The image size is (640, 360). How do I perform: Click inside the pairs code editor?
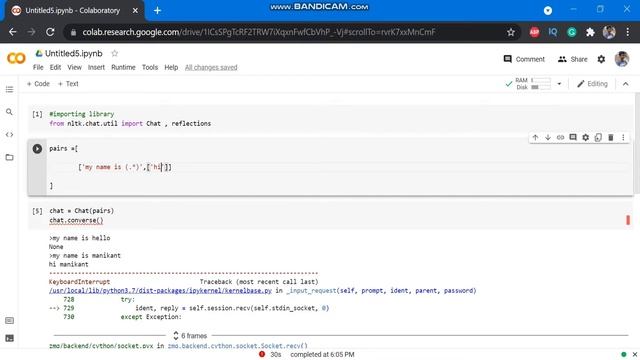[339, 167]
